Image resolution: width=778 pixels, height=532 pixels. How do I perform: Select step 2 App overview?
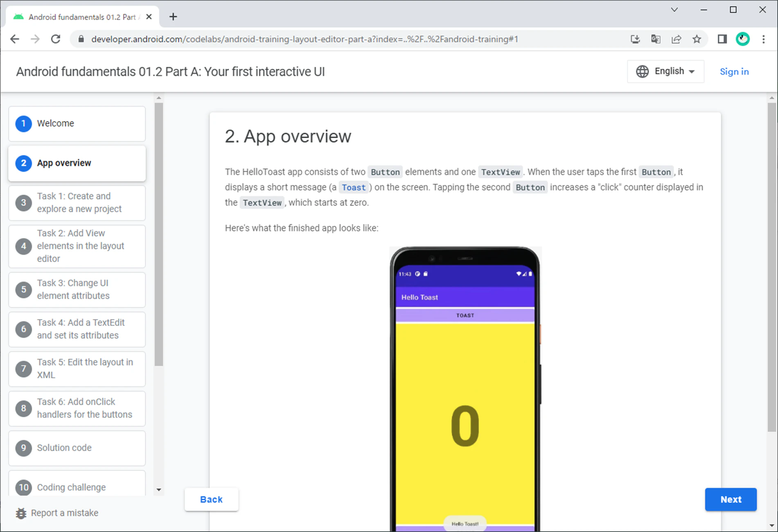77,163
